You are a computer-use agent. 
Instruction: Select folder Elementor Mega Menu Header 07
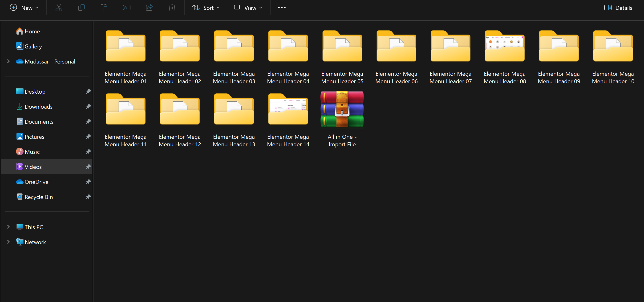(x=450, y=57)
